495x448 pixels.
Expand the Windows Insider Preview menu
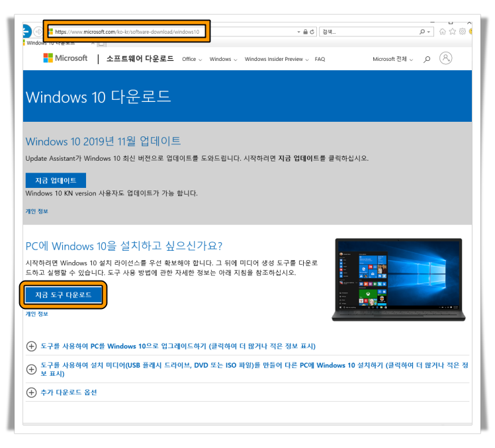(x=277, y=59)
